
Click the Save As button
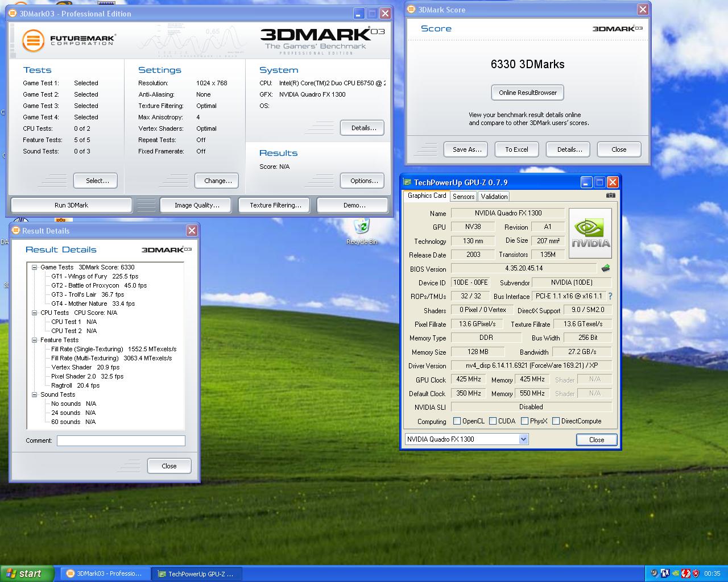(x=466, y=149)
